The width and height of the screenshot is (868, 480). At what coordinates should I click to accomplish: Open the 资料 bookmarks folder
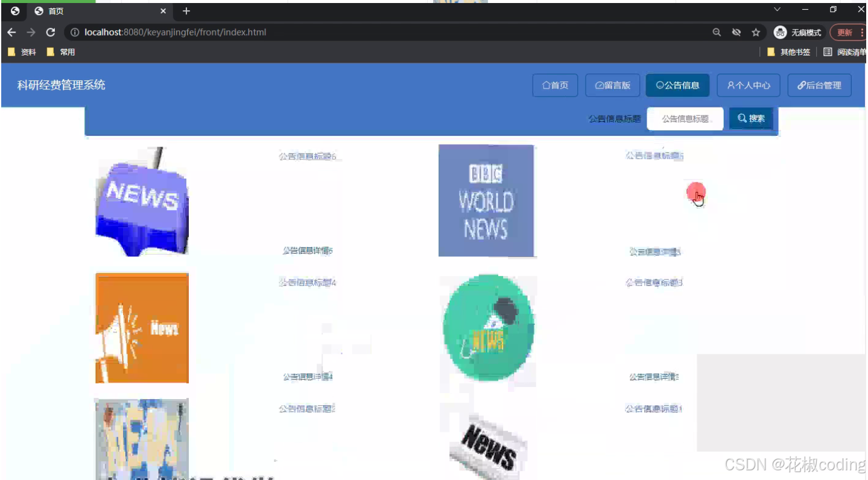click(x=22, y=52)
